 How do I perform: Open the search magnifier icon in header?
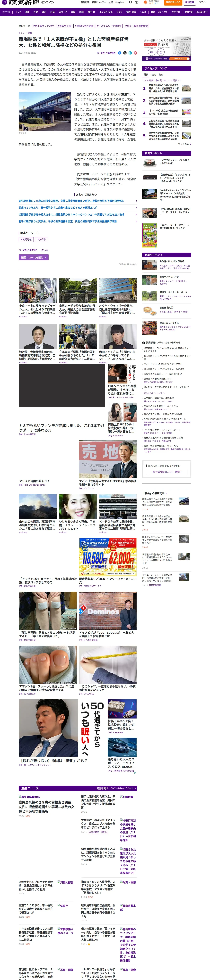pos(130,2)
